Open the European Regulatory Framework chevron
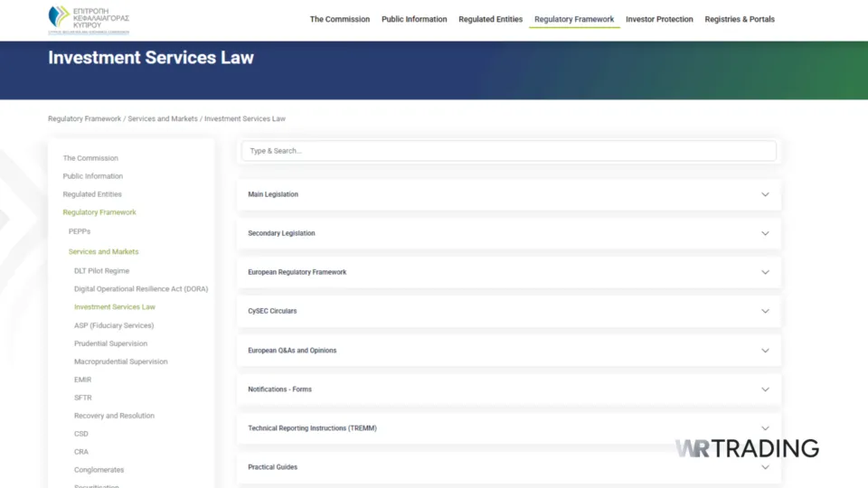Image resolution: width=868 pixels, height=488 pixels. pyautogui.click(x=765, y=272)
